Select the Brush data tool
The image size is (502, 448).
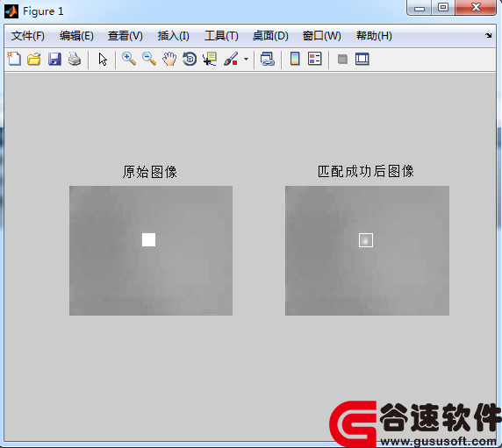pyautogui.click(x=231, y=59)
